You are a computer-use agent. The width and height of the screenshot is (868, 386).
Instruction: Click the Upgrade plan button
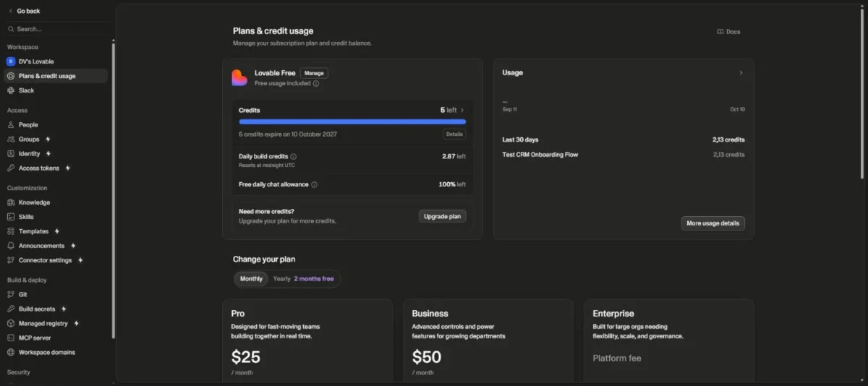tap(443, 216)
